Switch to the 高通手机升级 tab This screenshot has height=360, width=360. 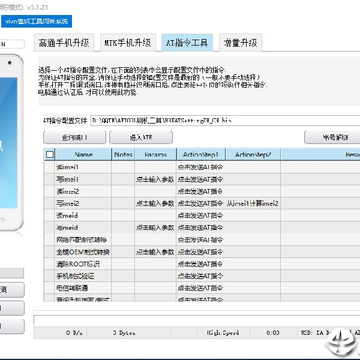(x=64, y=43)
